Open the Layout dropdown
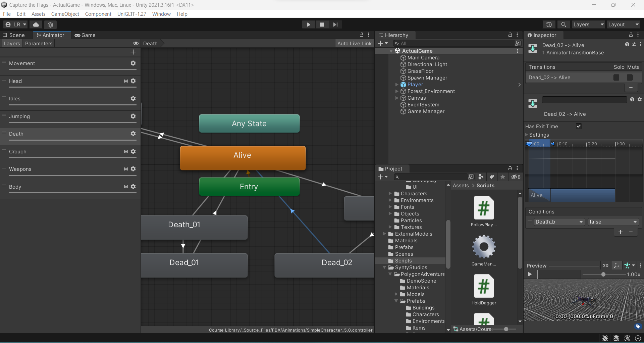644x343 pixels. coord(623,24)
